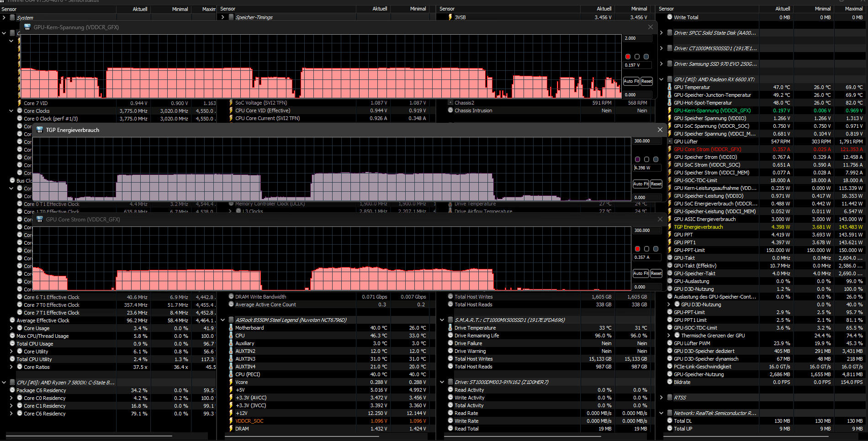Expand the RTSS group
This screenshot has width=868, height=441.
point(662,398)
